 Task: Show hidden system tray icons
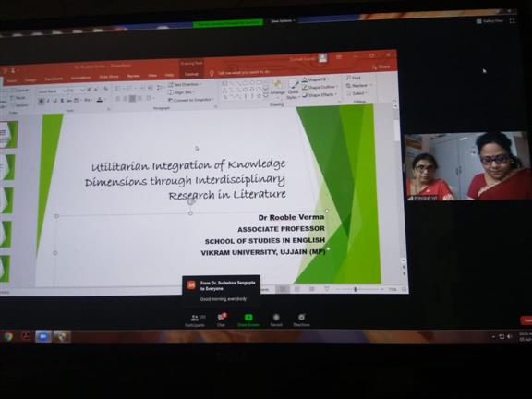tap(493, 337)
